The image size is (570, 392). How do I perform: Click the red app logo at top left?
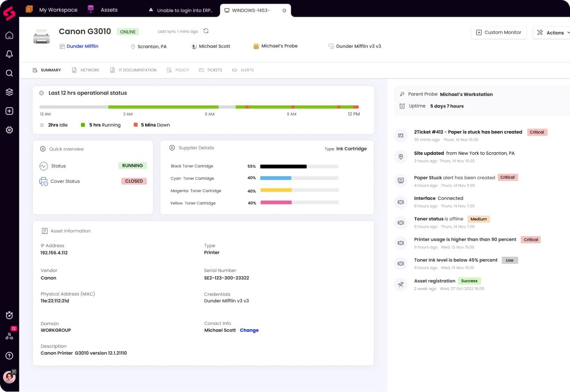[x=9, y=13]
